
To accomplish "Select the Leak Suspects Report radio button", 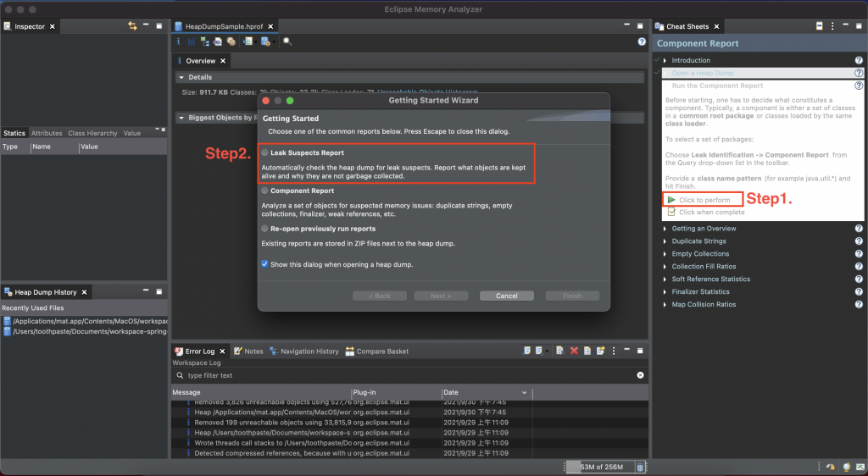I will [x=264, y=152].
